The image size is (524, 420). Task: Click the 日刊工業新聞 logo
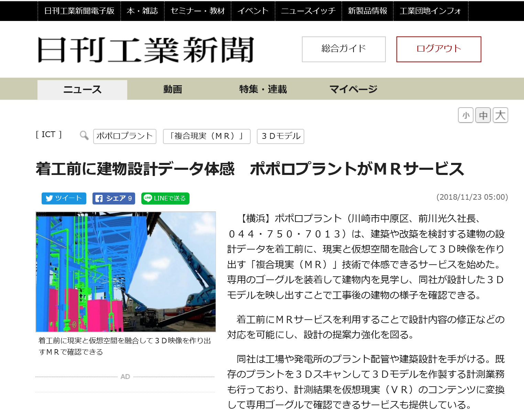click(146, 50)
